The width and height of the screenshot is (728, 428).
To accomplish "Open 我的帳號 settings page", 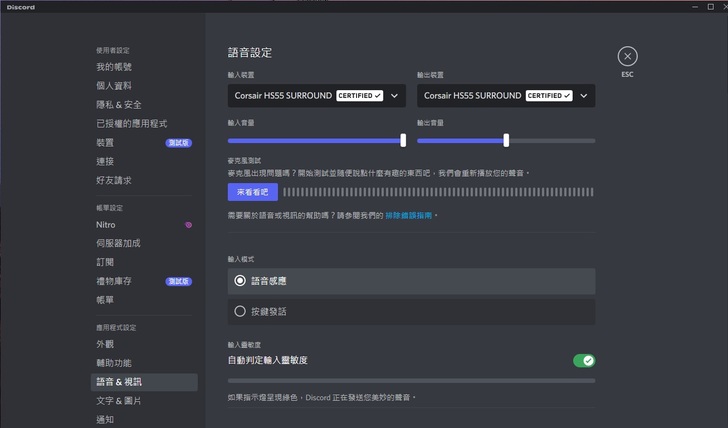I will coord(114,67).
